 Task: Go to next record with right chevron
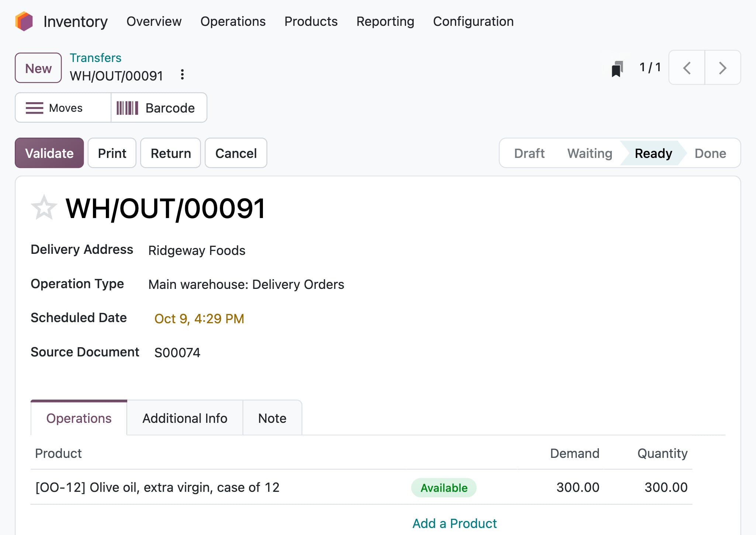(722, 68)
